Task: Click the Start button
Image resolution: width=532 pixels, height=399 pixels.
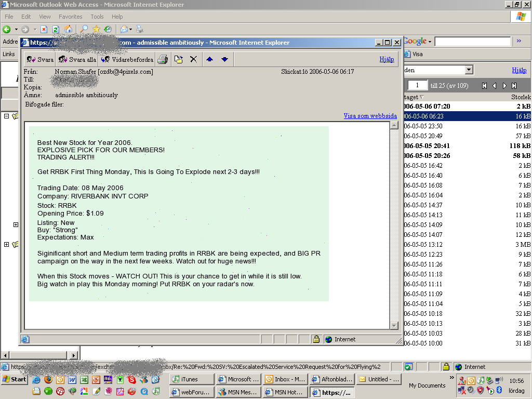Action: point(14,379)
